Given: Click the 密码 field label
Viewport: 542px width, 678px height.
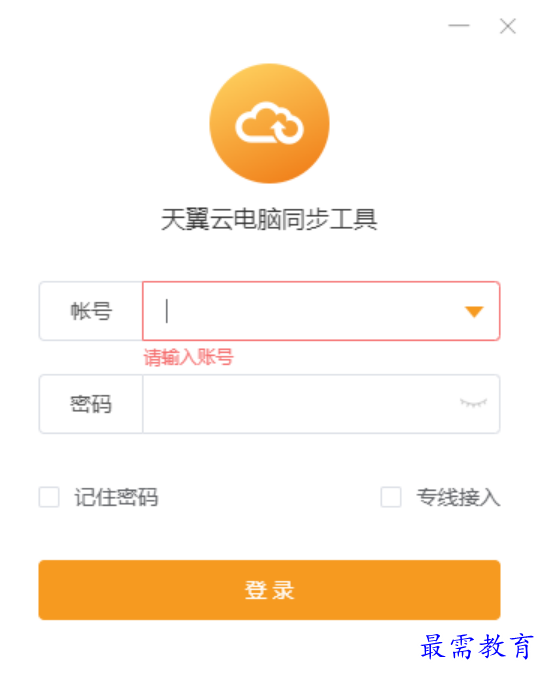Looking at the screenshot, I should click(91, 404).
